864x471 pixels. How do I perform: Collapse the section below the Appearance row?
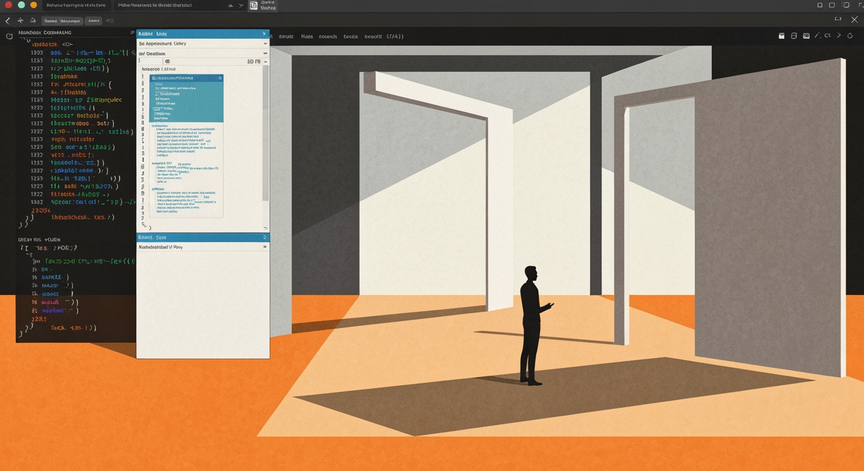pos(265,53)
